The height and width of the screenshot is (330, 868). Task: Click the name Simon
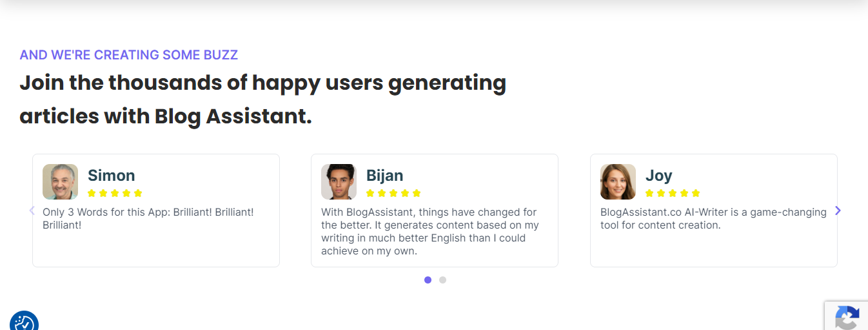coord(111,176)
